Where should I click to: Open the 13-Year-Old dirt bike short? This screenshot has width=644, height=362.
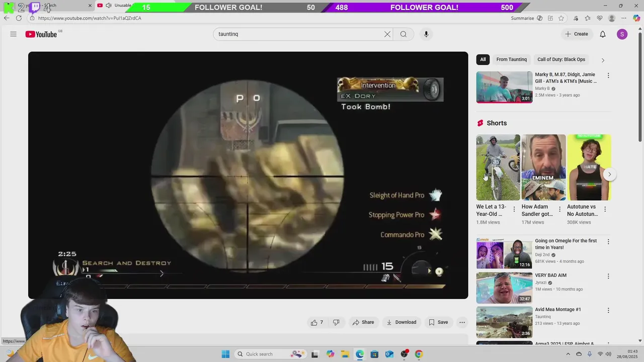click(x=498, y=167)
